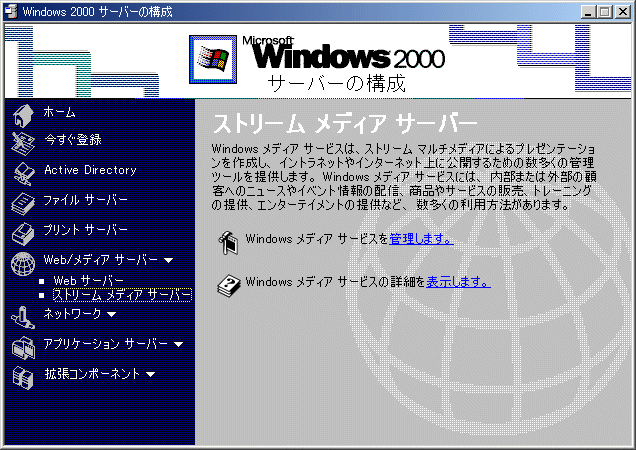636x450 pixels.
Task: Select the ストリーム メディア サーバー sub-item
Action: pos(122,295)
